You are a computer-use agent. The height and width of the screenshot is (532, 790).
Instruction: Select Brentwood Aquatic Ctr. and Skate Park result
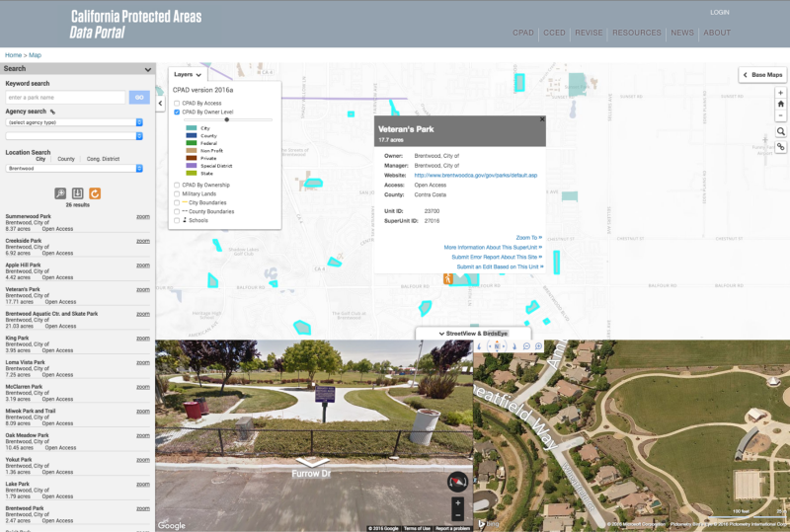78,320
